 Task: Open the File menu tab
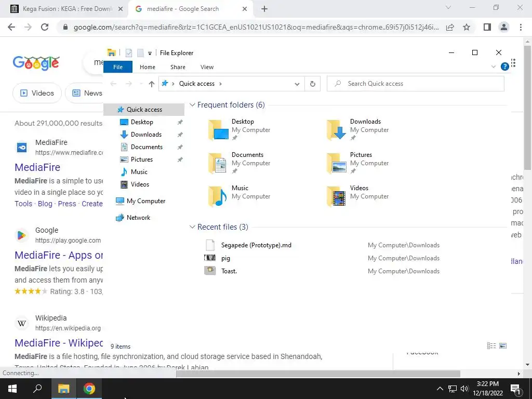click(118, 67)
